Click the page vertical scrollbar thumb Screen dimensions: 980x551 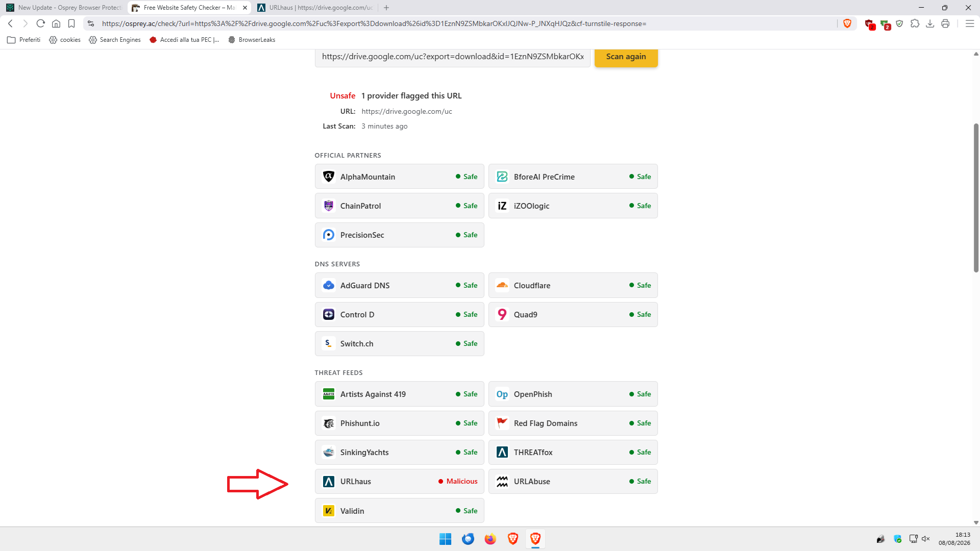(976, 198)
